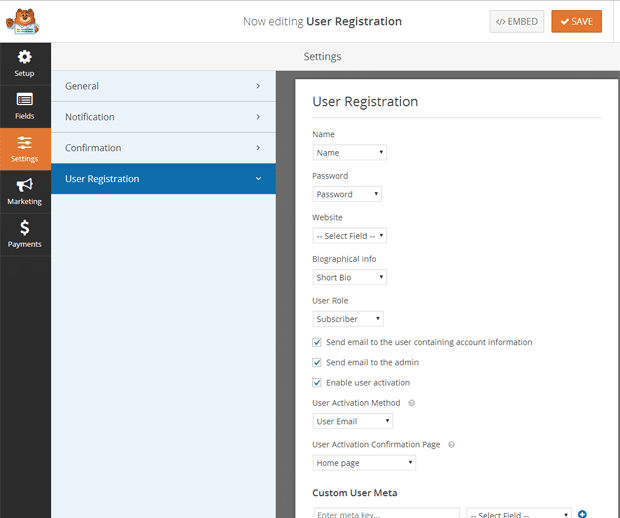Click the chevron arrow on the Confirmation row
The image size is (620, 518).
258,148
